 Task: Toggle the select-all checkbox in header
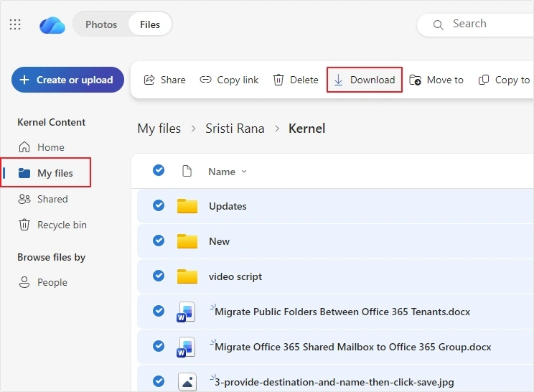159,170
